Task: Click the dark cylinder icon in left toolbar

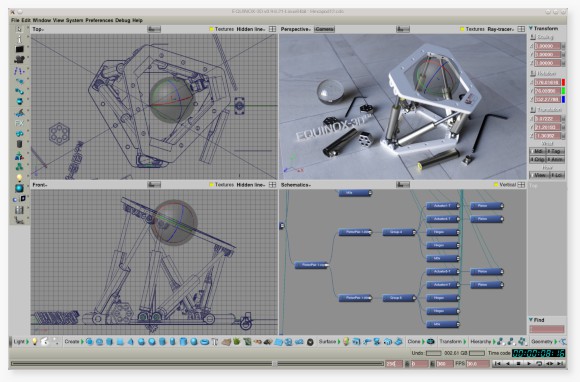Action: pos(19,144)
